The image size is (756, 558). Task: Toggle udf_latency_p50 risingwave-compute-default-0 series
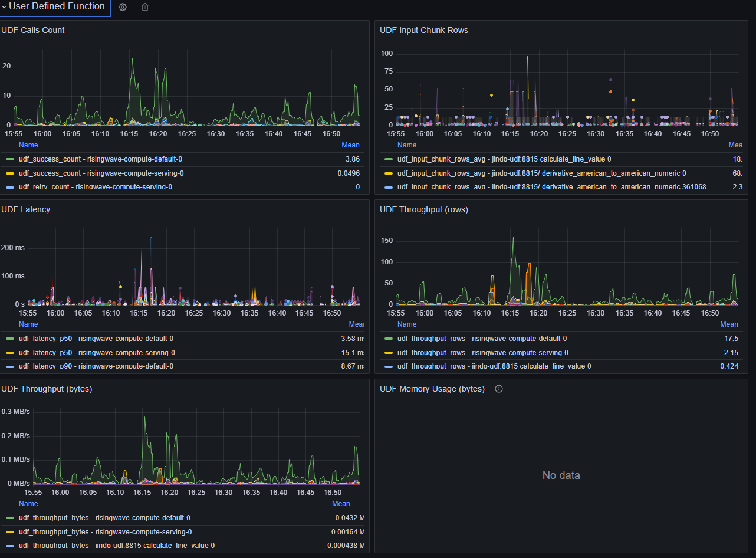(96, 339)
